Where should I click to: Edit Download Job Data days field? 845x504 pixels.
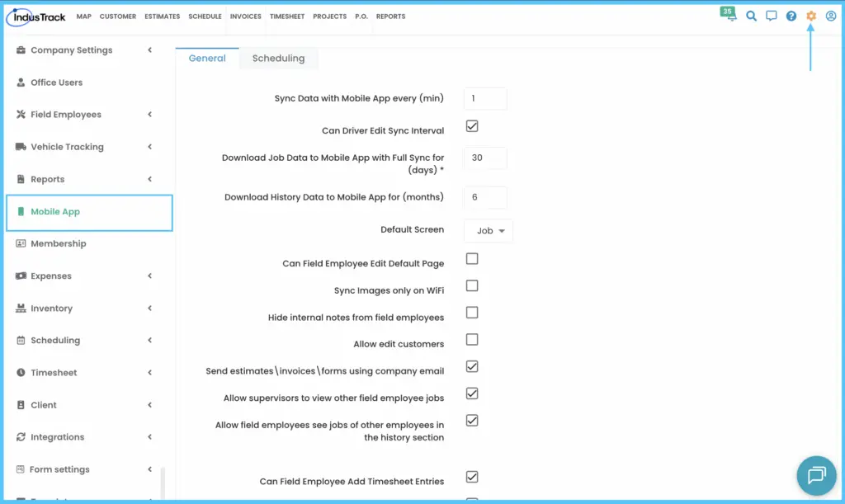485,158
